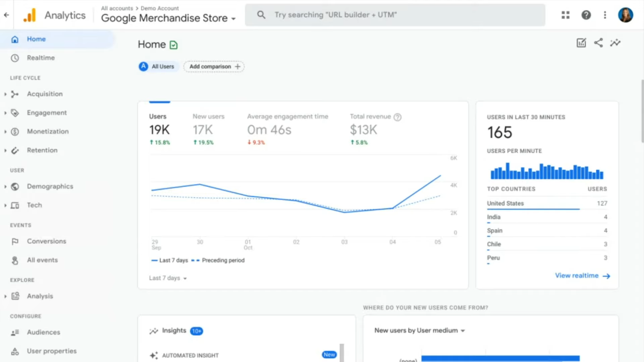644x362 pixels.
Task: Click the Add comparison button
Action: [x=214, y=66]
